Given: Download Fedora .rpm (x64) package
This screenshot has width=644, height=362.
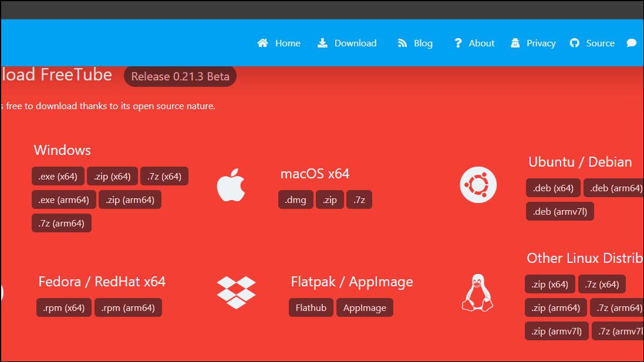Looking at the screenshot, I should [x=63, y=307].
